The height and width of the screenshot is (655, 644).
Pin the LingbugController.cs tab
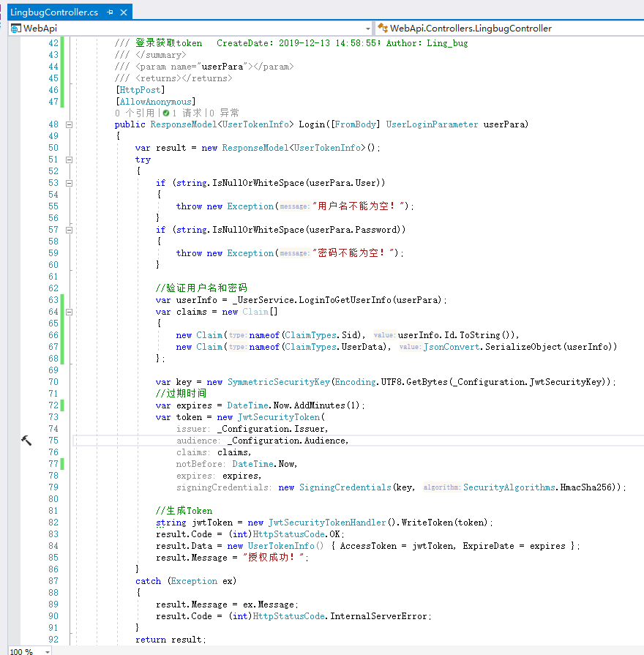(x=110, y=12)
